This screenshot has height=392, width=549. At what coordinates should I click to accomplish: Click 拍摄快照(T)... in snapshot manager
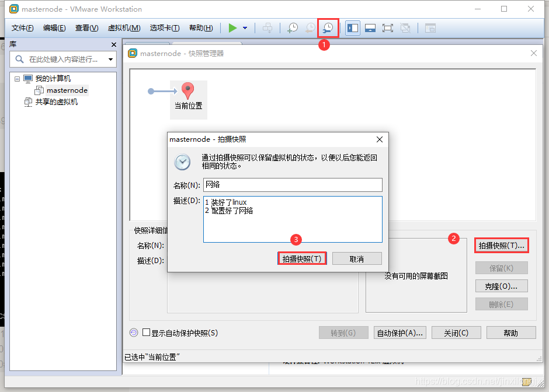[x=501, y=246]
